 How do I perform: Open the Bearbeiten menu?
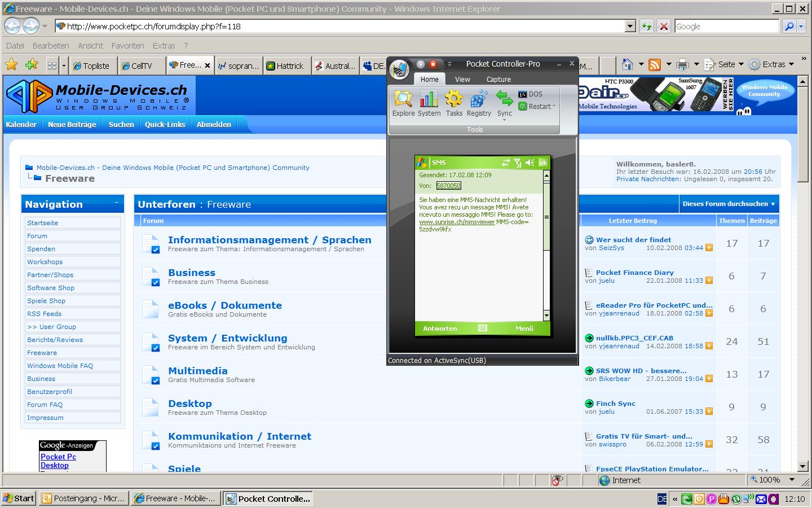[x=51, y=46]
